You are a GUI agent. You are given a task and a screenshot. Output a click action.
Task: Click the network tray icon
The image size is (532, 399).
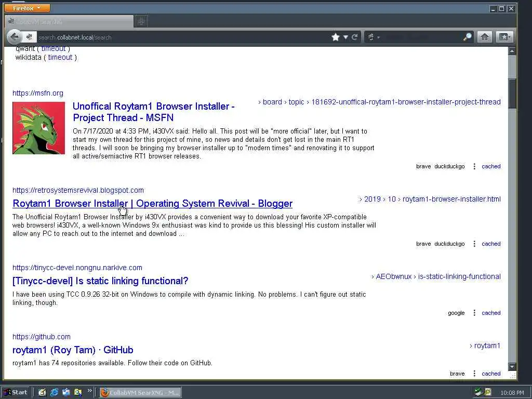click(x=478, y=392)
